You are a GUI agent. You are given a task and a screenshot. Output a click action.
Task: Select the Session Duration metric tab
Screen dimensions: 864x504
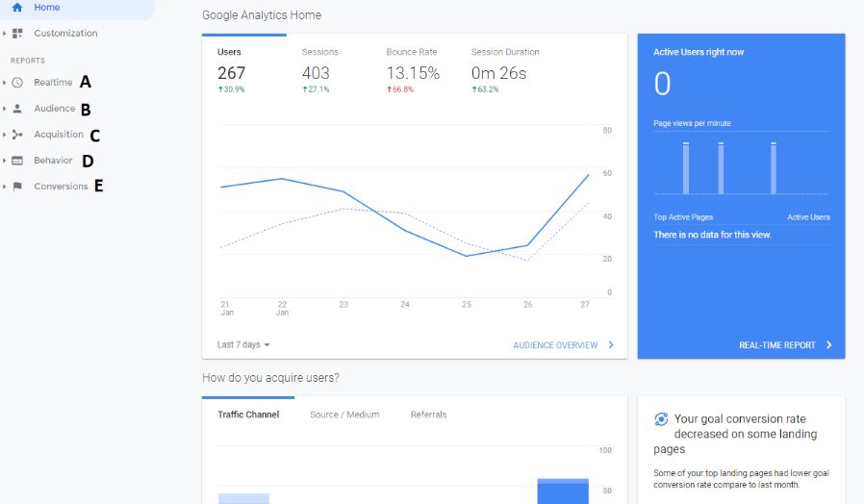[x=505, y=71]
